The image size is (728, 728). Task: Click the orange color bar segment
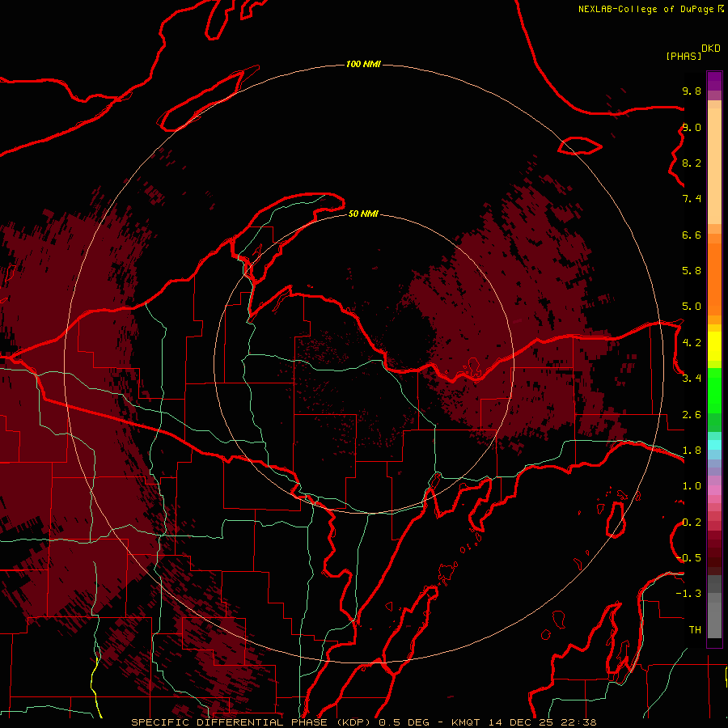(x=714, y=279)
